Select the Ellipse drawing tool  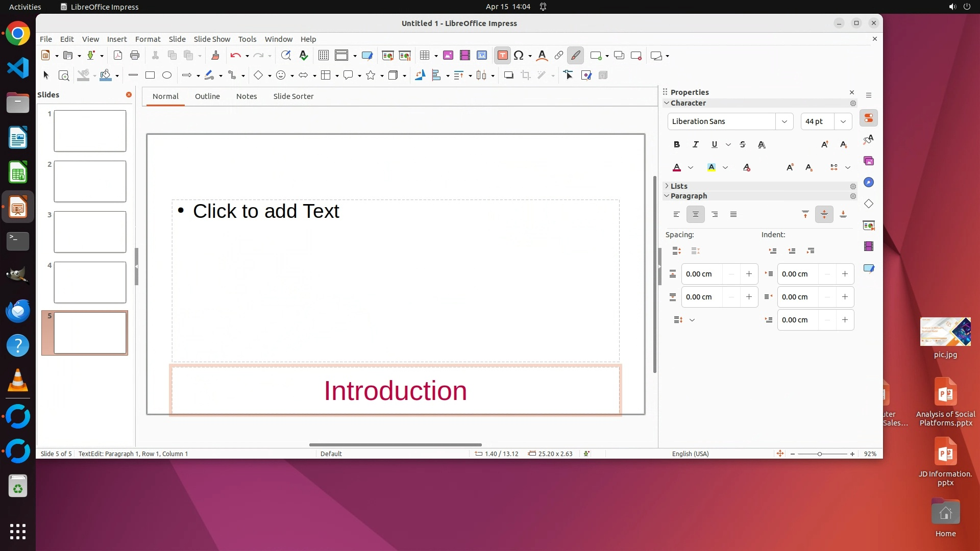point(167,76)
